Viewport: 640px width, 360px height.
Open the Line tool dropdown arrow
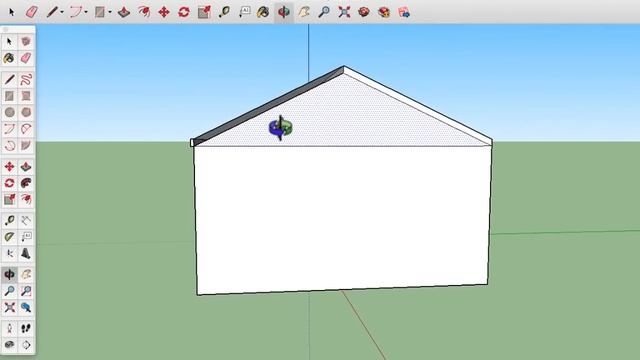(62, 12)
